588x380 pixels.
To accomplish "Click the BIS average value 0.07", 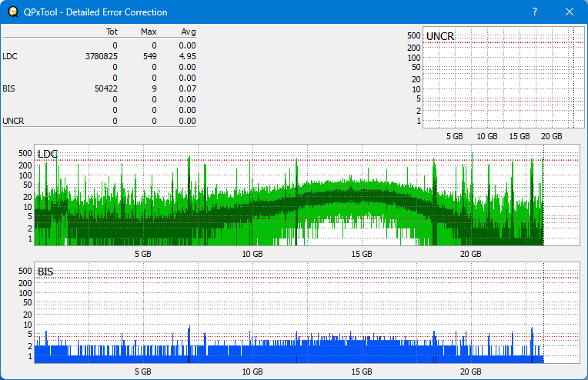I will pos(187,88).
